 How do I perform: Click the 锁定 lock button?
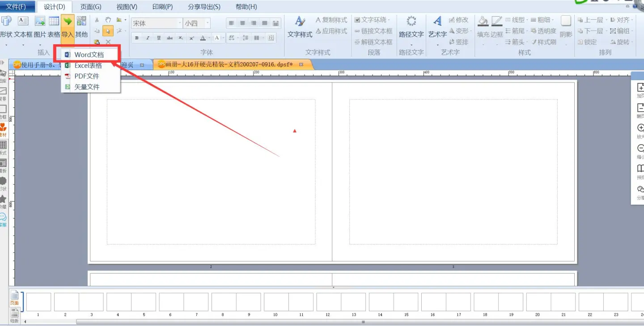pyautogui.click(x=587, y=42)
